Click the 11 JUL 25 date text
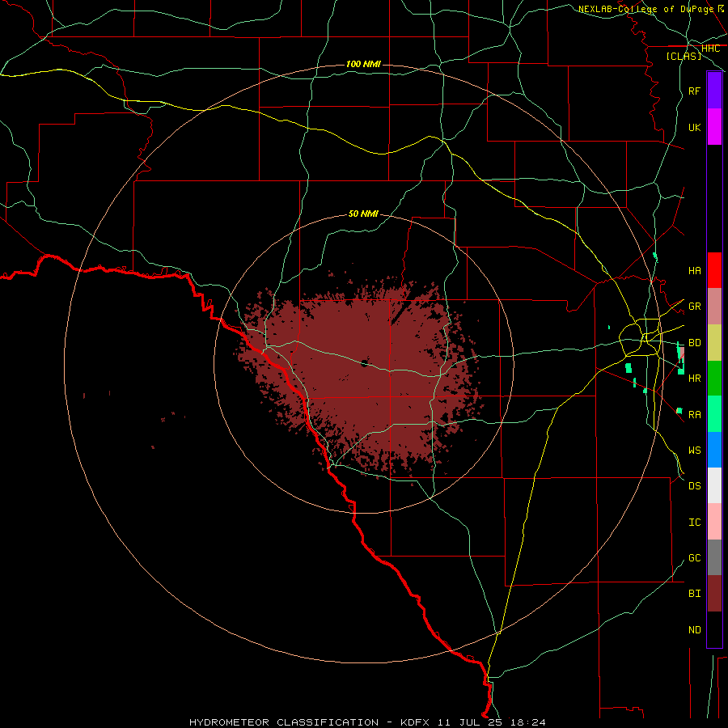 pos(472,722)
